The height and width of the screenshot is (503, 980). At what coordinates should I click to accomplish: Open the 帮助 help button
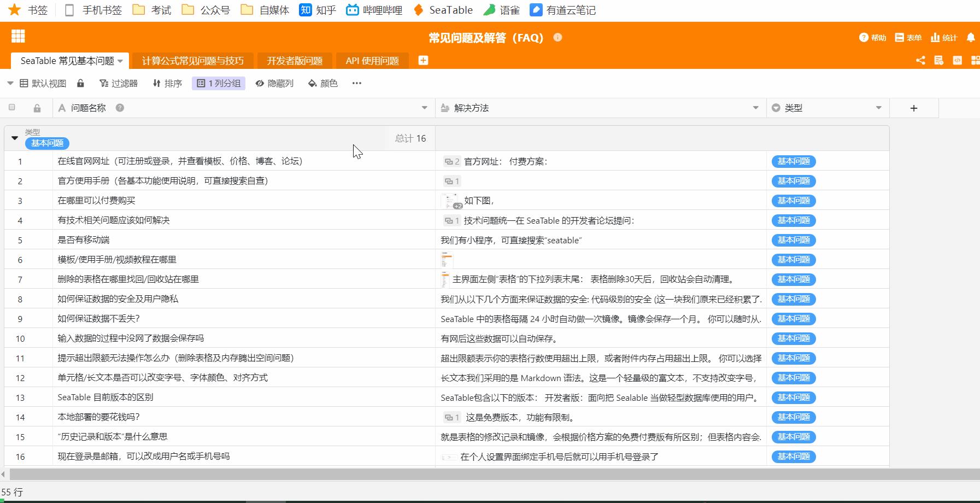pyautogui.click(x=872, y=37)
